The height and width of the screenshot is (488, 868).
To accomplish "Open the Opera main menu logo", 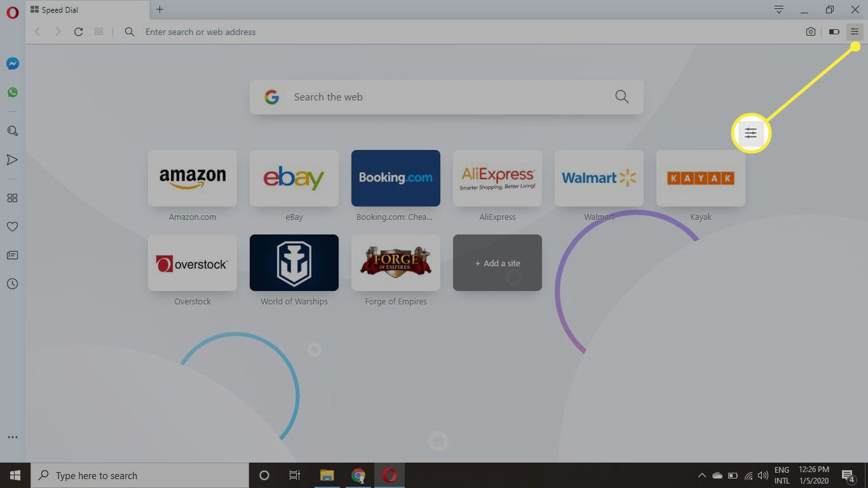I will [12, 12].
